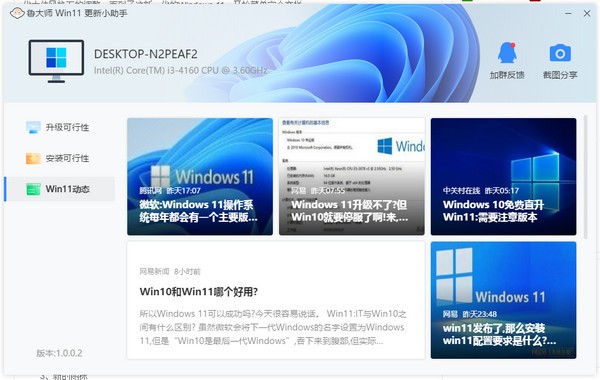600x380 pixels.
Task: Click the 安装可行性 orange icon in sidebar
Action: click(x=33, y=158)
